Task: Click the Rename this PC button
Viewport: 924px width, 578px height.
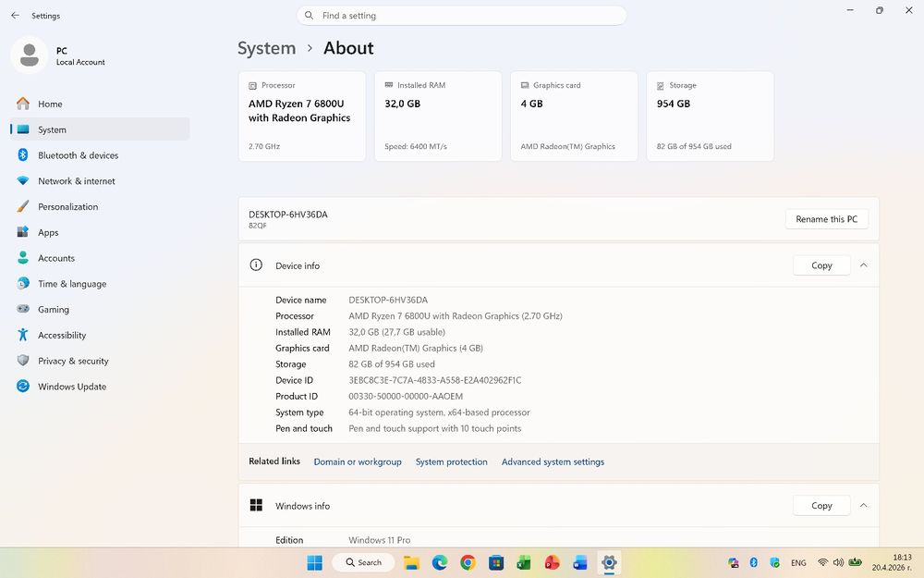Action: 826,219
